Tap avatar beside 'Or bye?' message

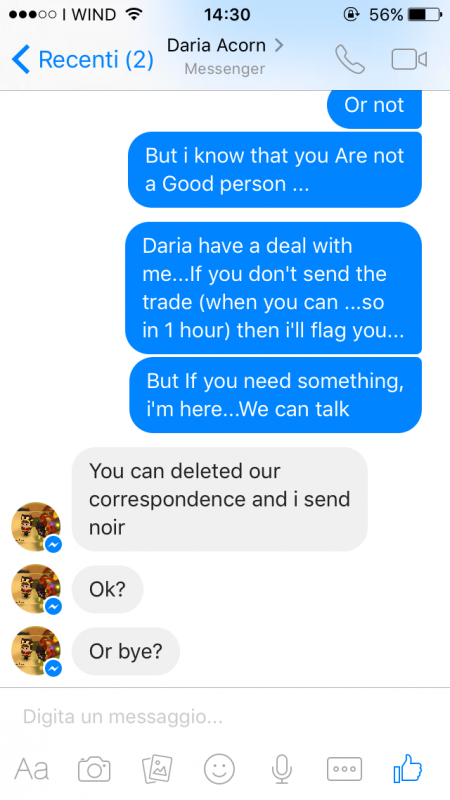point(36,651)
